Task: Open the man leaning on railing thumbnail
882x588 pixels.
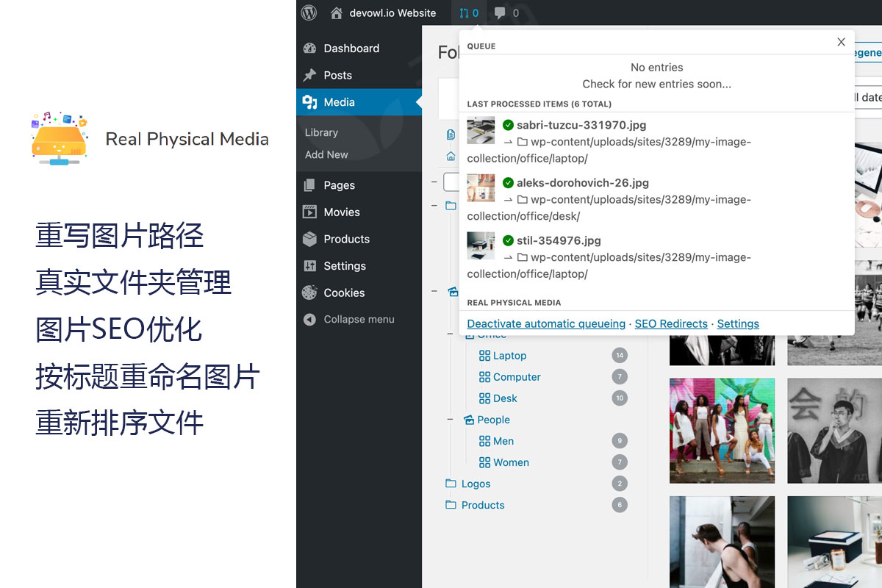Action: (722, 542)
